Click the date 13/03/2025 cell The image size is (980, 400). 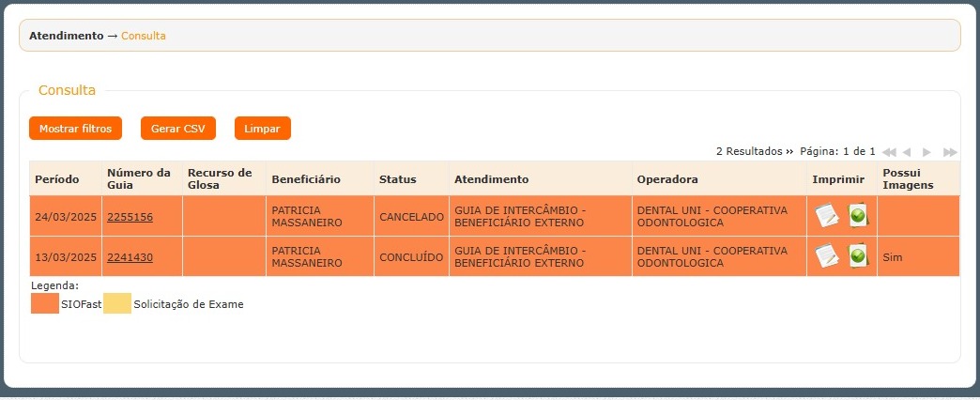66,257
